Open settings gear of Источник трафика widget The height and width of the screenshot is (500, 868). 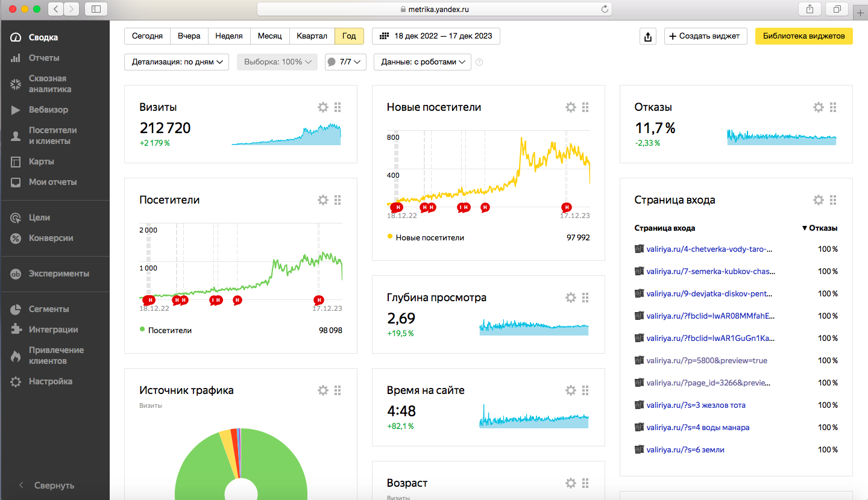tap(323, 390)
